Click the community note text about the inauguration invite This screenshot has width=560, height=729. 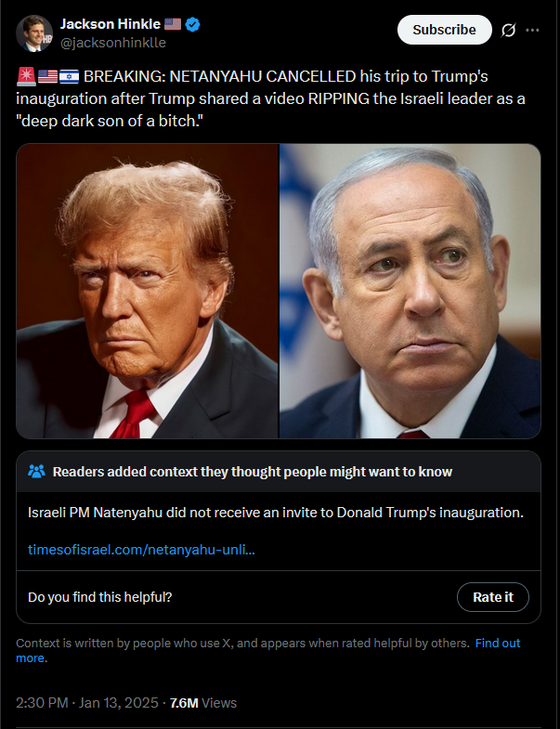point(276,513)
